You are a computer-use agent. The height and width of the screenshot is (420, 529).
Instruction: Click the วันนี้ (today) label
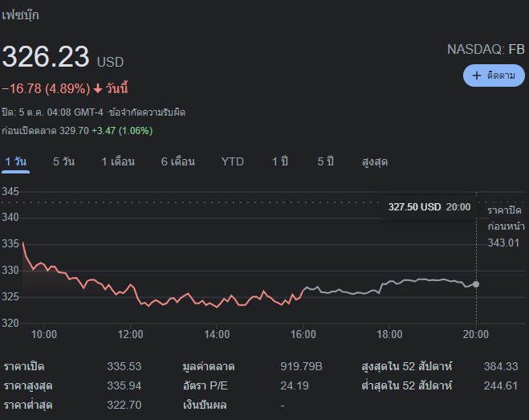pos(116,88)
